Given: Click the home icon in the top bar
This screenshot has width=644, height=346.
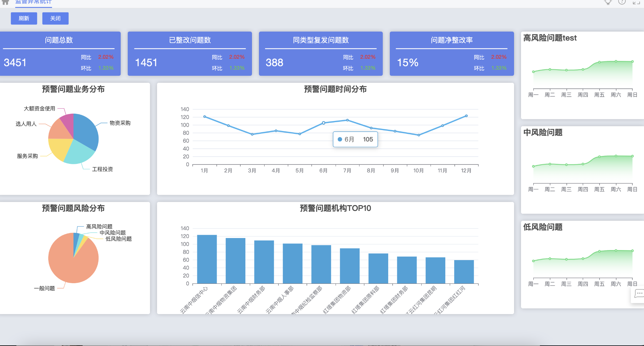Looking at the screenshot, I should [5, 2].
